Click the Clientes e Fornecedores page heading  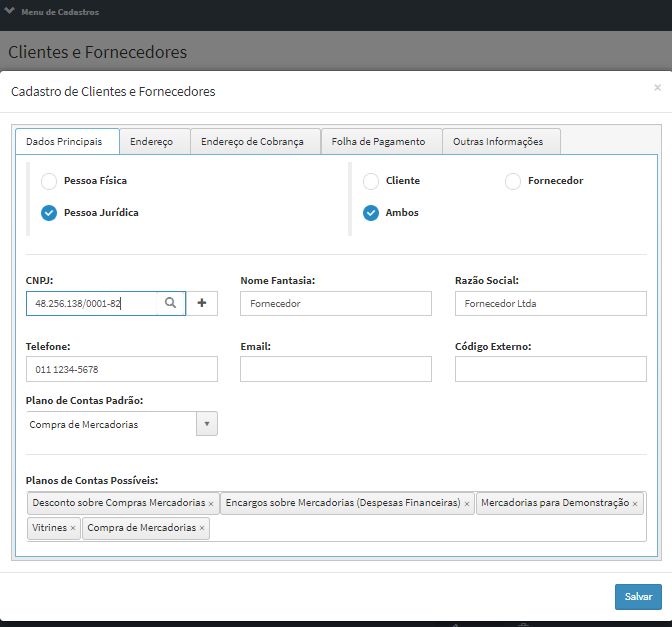(97, 52)
